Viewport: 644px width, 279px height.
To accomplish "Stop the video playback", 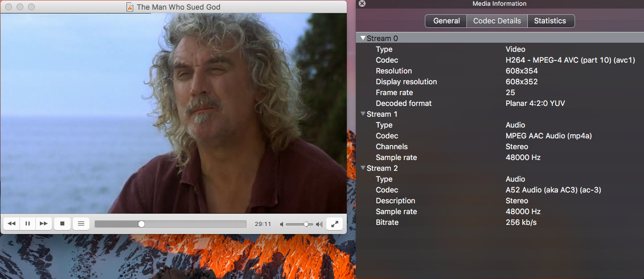I will click(63, 224).
